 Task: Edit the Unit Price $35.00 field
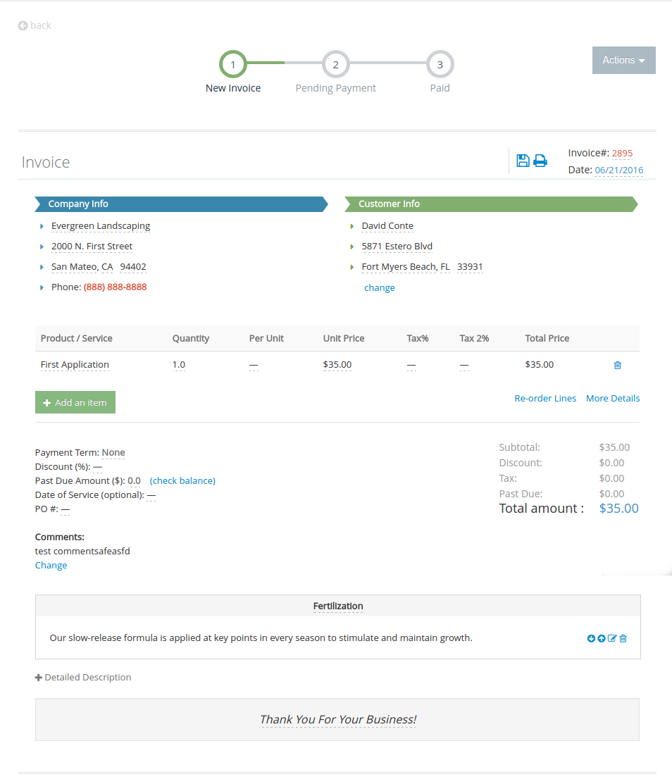[337, 365]
